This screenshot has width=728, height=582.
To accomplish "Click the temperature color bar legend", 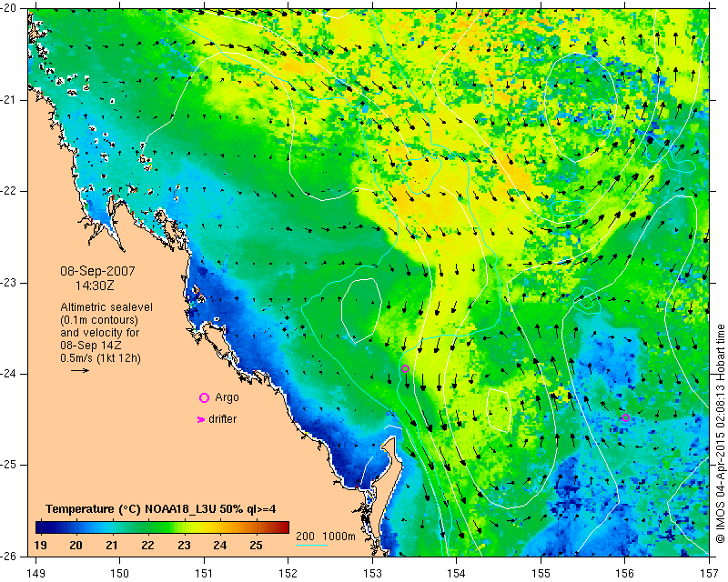I will click(x=162, y=527).
